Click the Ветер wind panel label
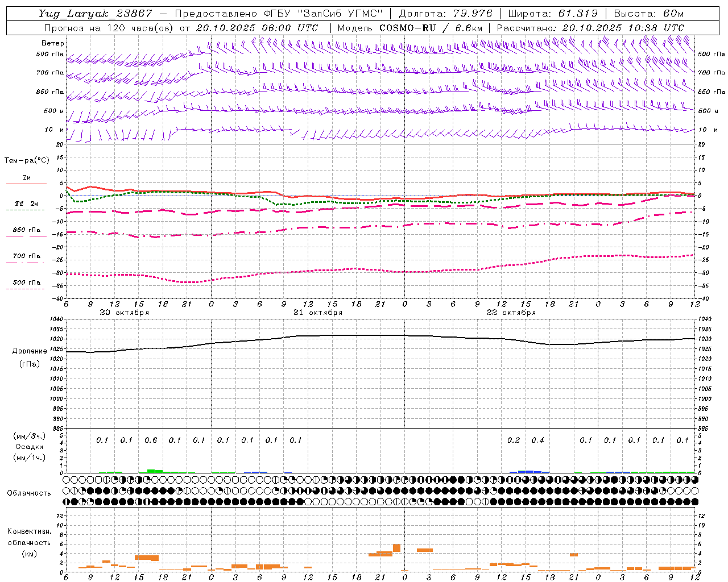Screen dimensions: 728x582 coord(53,43)
